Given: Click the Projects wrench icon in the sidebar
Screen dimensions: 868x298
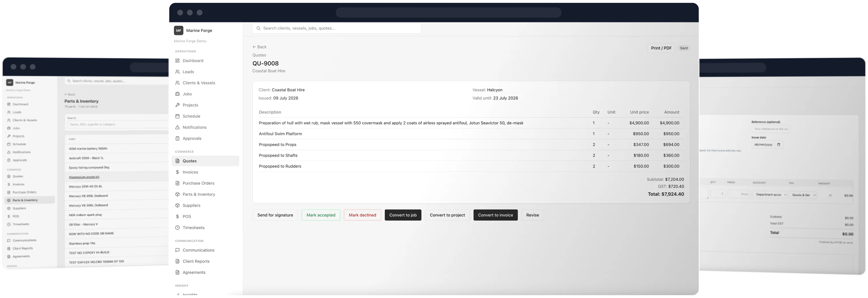Looking at the screenshot, I should pos(177,105).
